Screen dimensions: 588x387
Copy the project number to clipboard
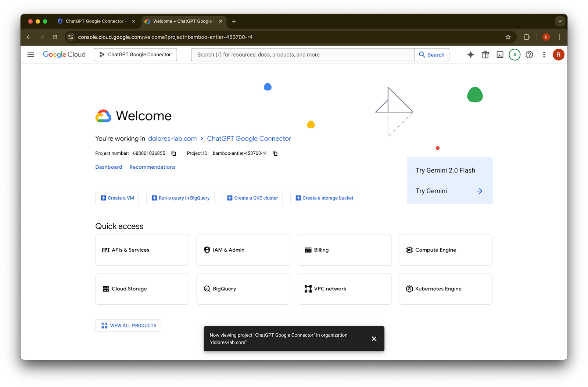pos(174,153)
